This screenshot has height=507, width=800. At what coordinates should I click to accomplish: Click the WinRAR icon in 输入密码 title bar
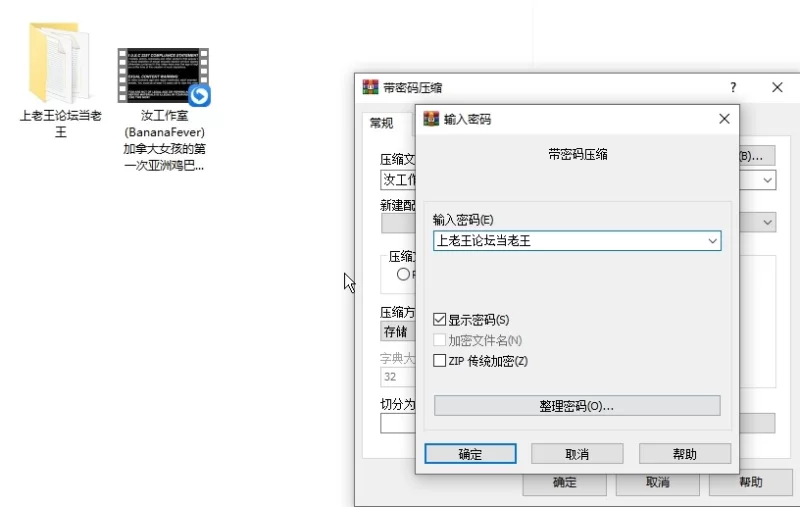[431, 119]
